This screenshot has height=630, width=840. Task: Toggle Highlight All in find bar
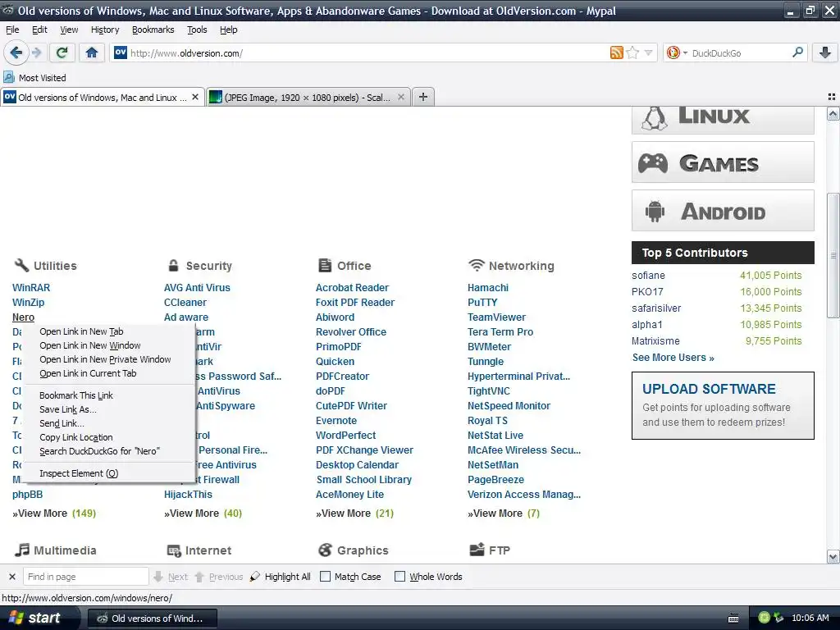(x=281, y=577)
